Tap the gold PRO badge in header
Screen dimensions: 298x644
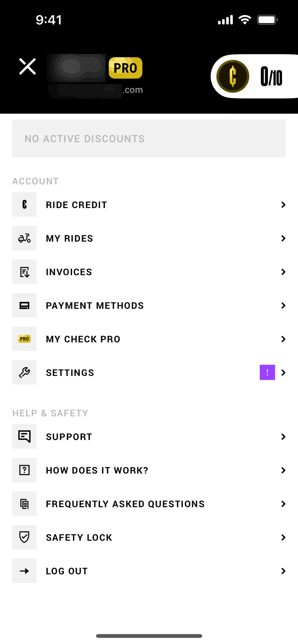point(125,68)
